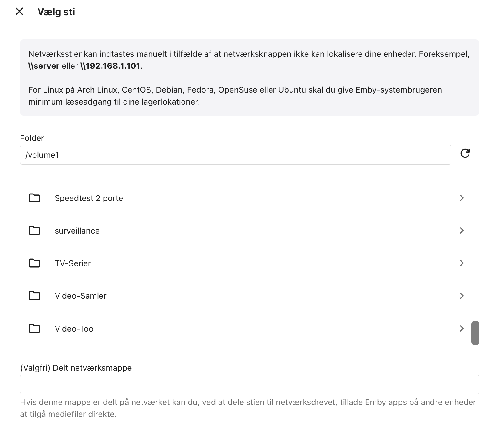This screenshot has width=492, height=448.
Task: Open the surveillance folder entry
Action: [x=77, y=231]
